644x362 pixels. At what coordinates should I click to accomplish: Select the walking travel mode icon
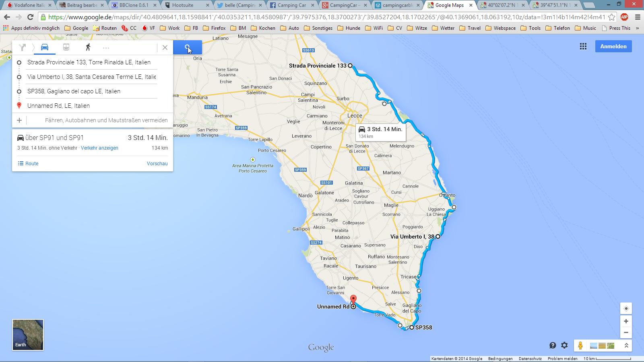coord(88,47)
